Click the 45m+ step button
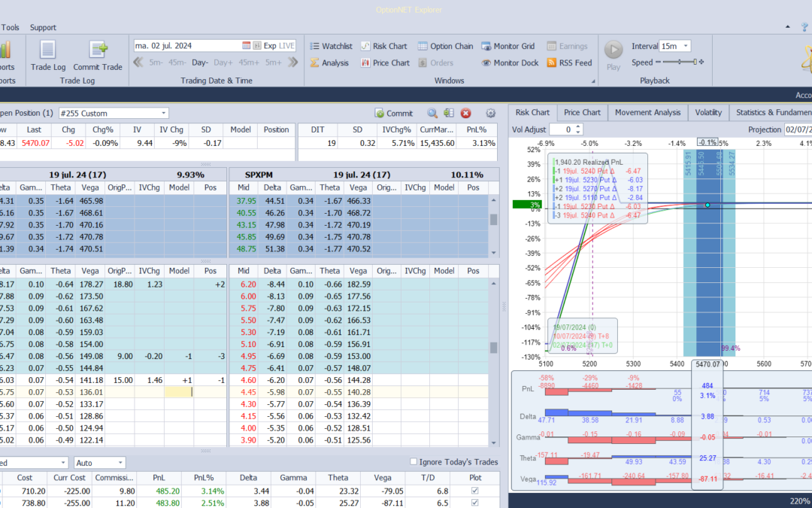812x508 pixels. (x=249, y=62)
